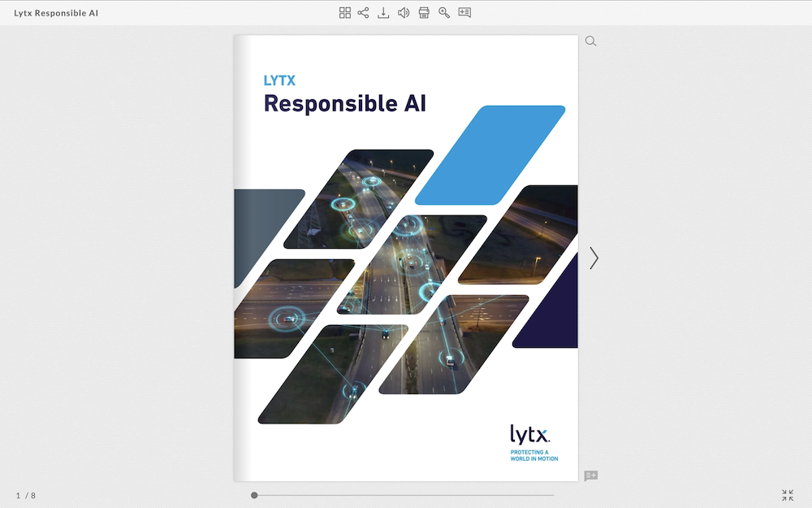812x508 pixels.
Task: Print the flipbook using printer icon
Action: 424,12
